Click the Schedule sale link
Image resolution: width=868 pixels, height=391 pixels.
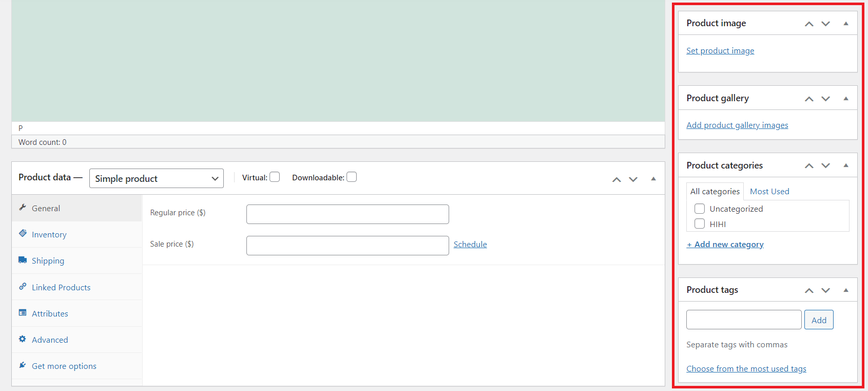point(470,244)
